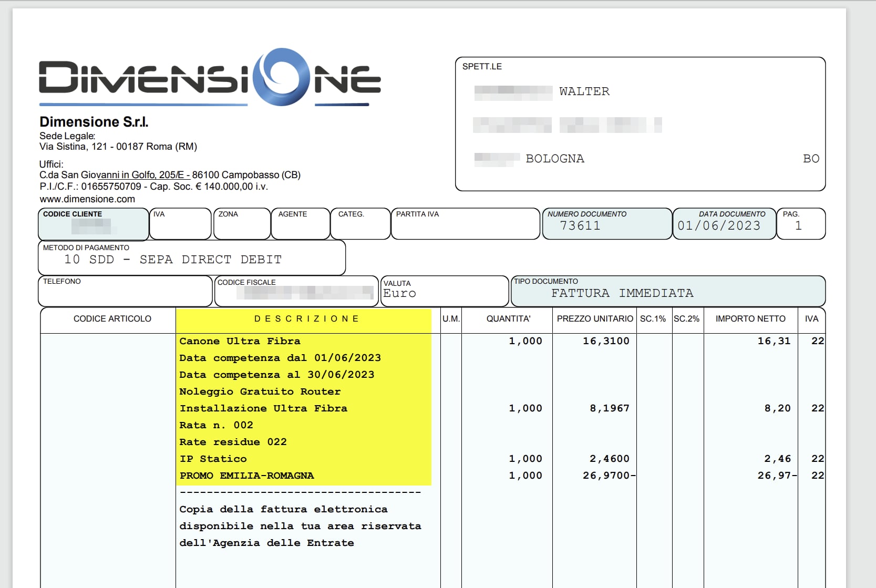Click the Numero Documento value 73611
This screenshot has height=588, width=876.
point(580,226)
